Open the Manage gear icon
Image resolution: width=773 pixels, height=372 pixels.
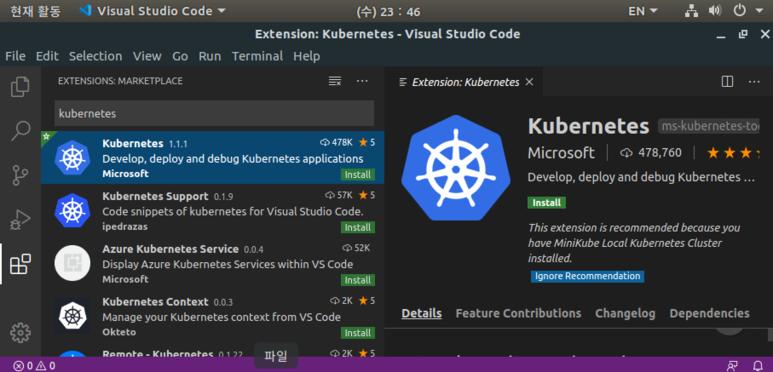(x=20, y=333)
